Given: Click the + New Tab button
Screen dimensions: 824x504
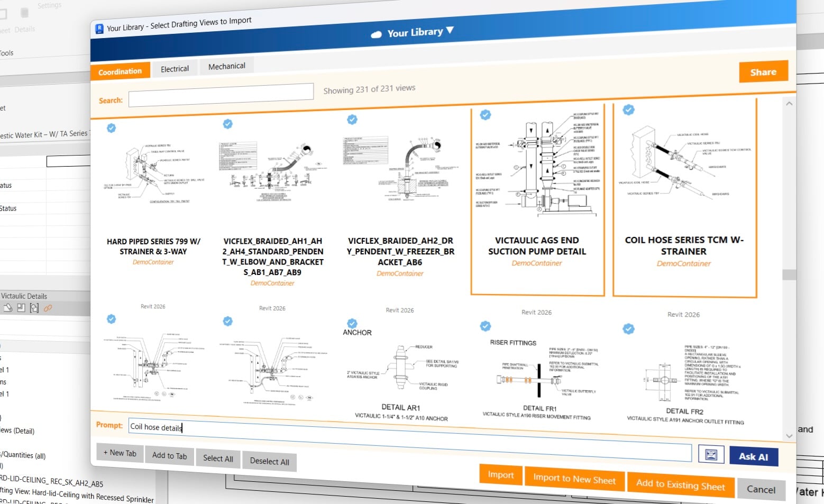Looking at the screenshot, I should point(120,453).
